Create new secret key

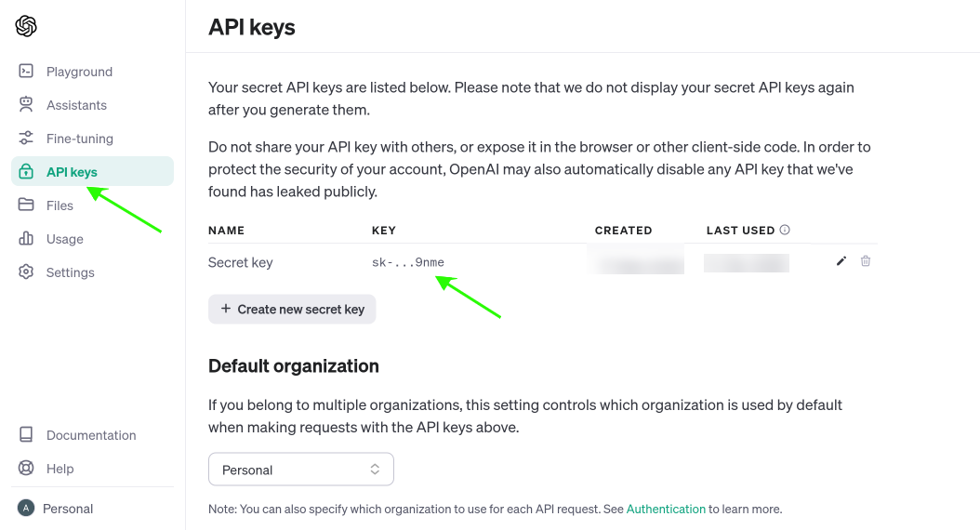292,309
